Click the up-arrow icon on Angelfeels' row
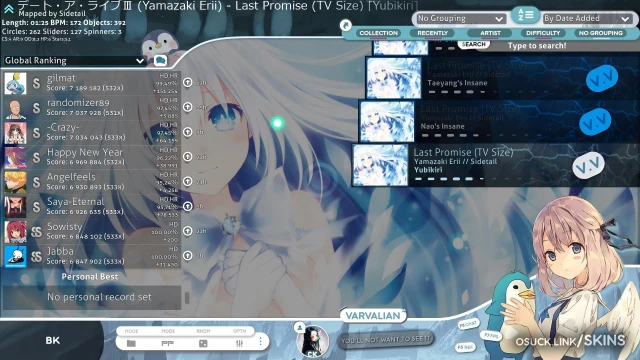Viewport: 640px width, 360px height. tap(187, 181)
